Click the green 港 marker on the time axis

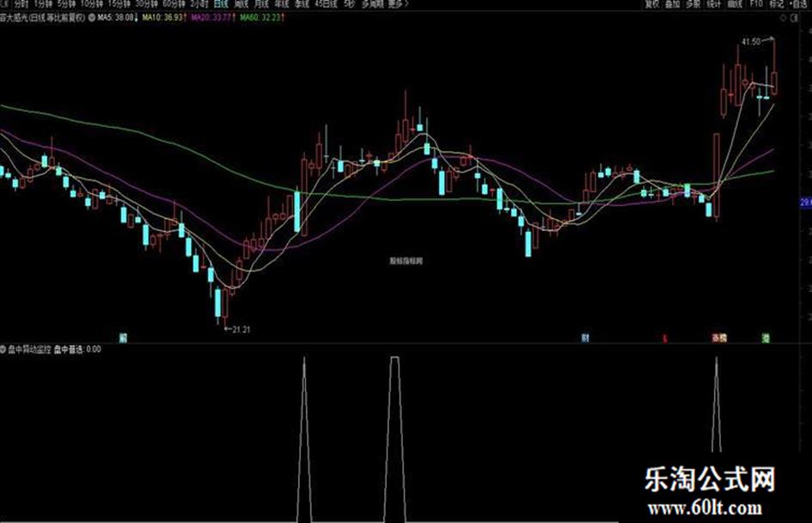(x=766, y=338)
